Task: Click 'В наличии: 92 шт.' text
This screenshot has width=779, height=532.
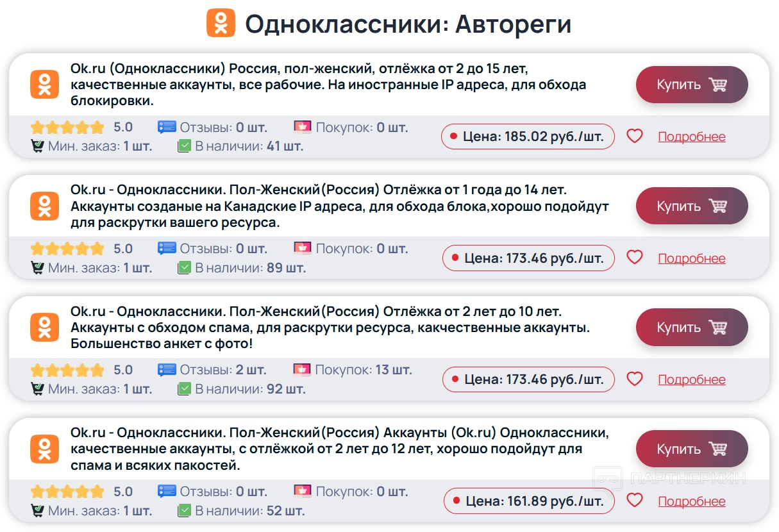Action: point(251,388)
